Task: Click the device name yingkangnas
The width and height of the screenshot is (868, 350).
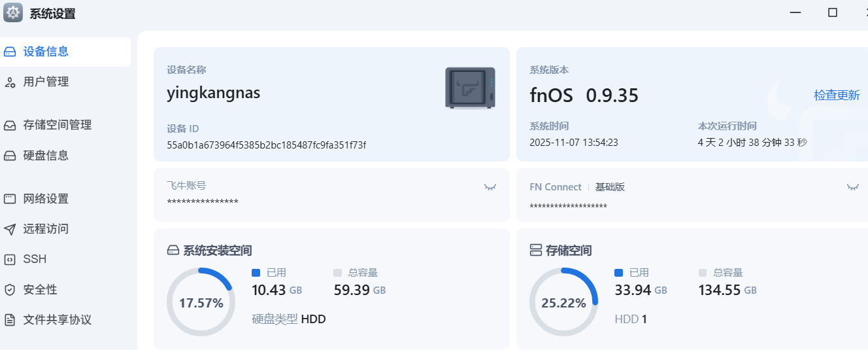Action: coord(213,93)
